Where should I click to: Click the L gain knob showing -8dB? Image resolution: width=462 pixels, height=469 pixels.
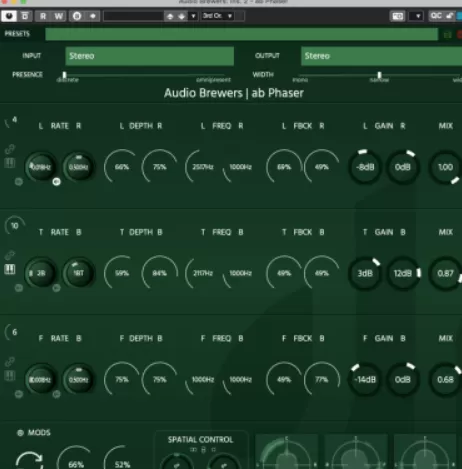pos(365,167)
